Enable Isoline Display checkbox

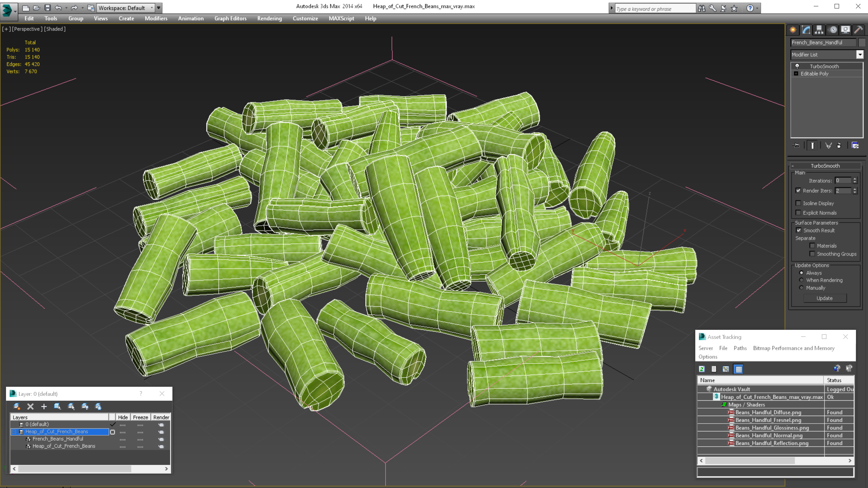click(x=798, y=203)
